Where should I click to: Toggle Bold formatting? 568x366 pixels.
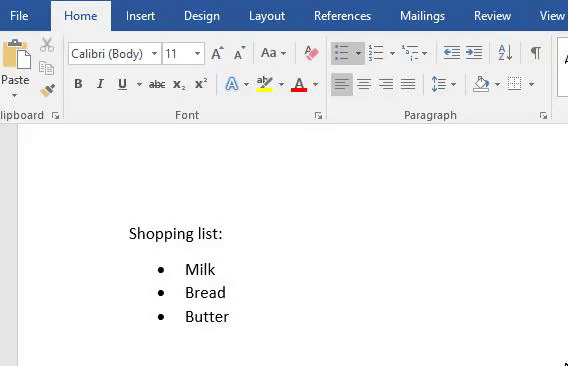coord(78,84)
